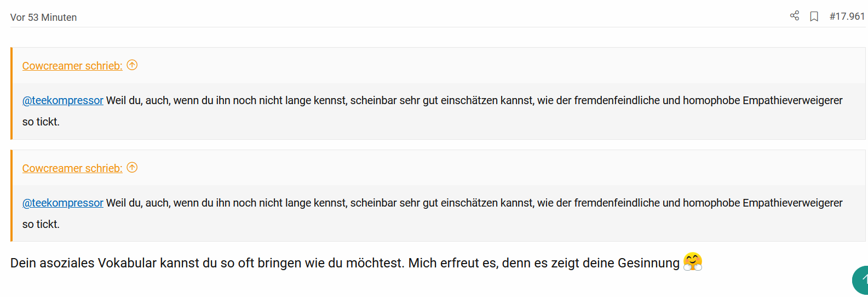
Task: Click the first quote's header bar area
Action: [x=439, y=66]
